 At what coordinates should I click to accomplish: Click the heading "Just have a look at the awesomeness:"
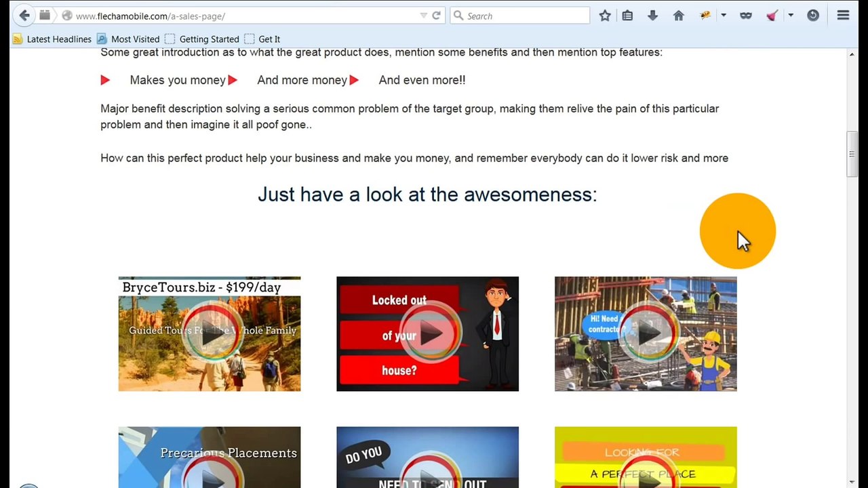427,195
